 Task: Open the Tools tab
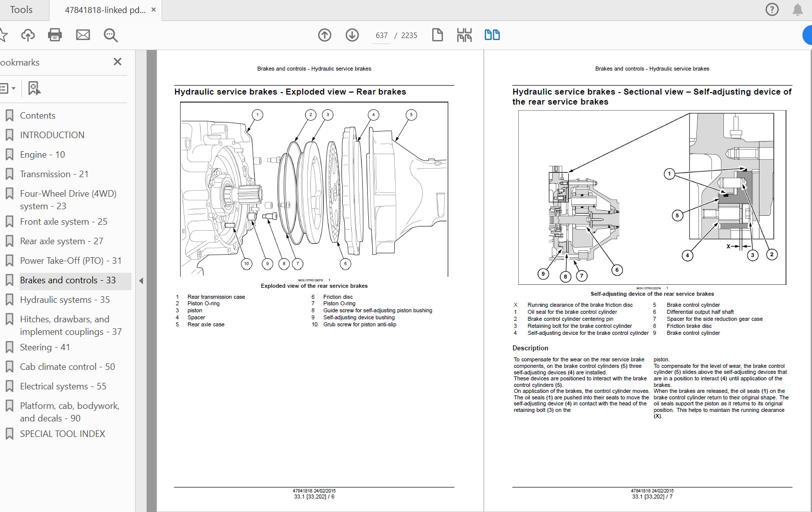(21, 10)
